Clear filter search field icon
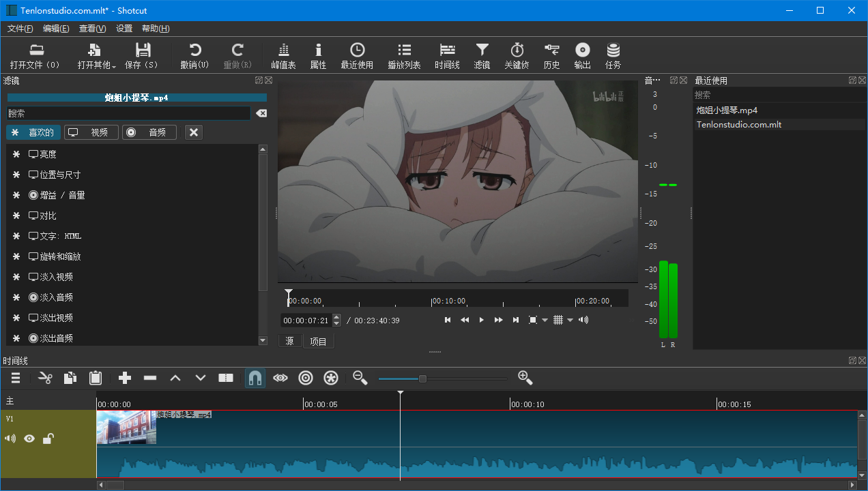 261,113
